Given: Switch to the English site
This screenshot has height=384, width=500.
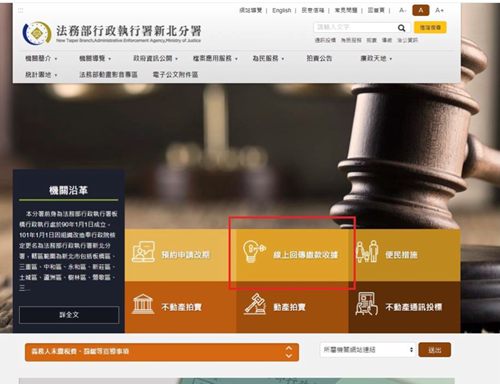Looking at the screenshot, I should coord(282,10).
